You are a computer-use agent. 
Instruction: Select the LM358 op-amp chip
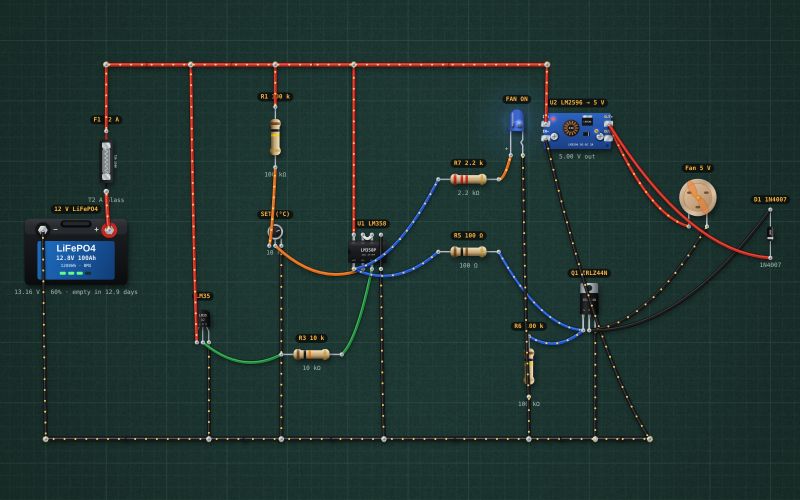point(368,251)
